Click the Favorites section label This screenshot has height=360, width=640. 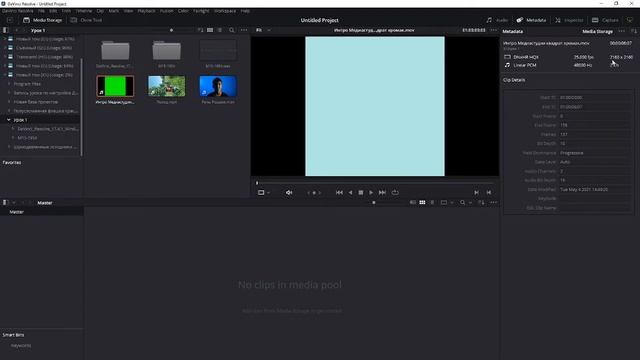(12, 162)
